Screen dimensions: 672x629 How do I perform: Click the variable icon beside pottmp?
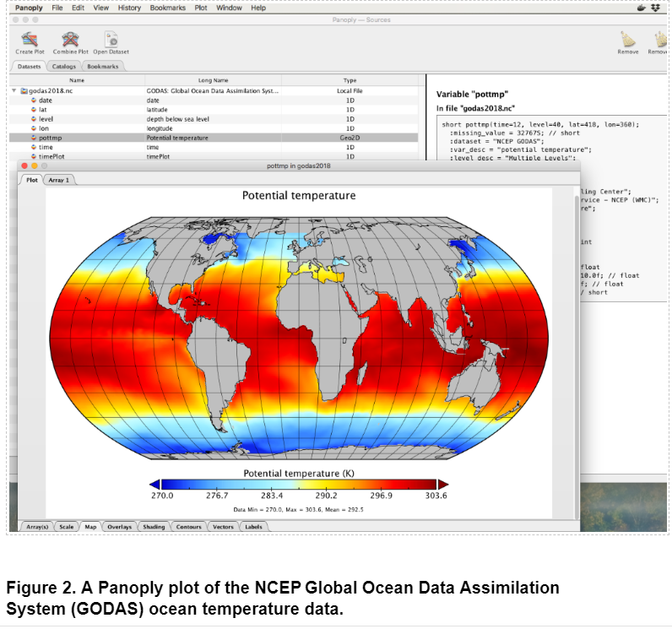tap(34, 138)
